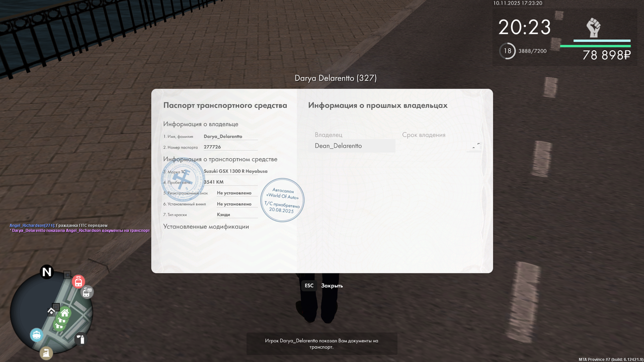This screenshot has height=362, width=644.
Task: Click Не установлено next to Установленный винил
Action: tap(234, 204)
